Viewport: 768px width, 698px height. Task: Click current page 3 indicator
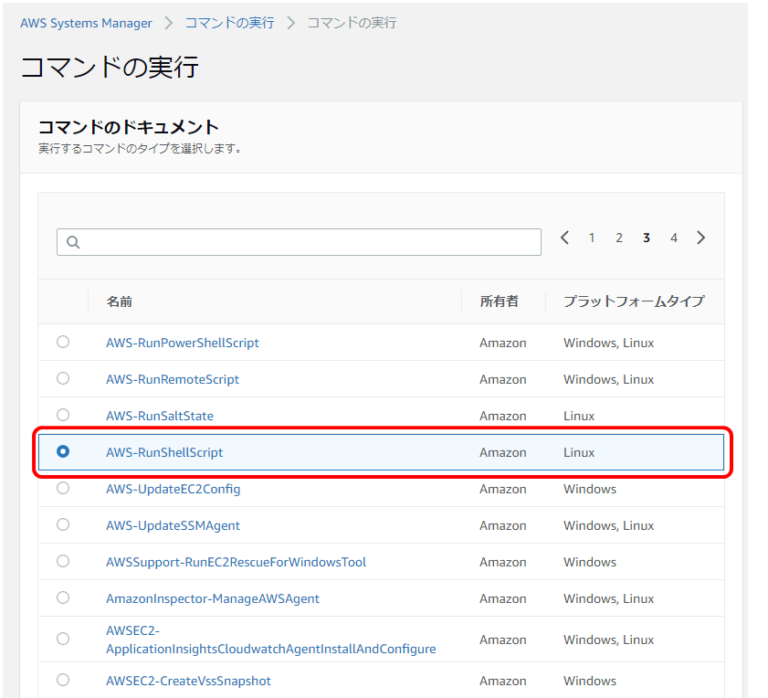click(647, 238)
